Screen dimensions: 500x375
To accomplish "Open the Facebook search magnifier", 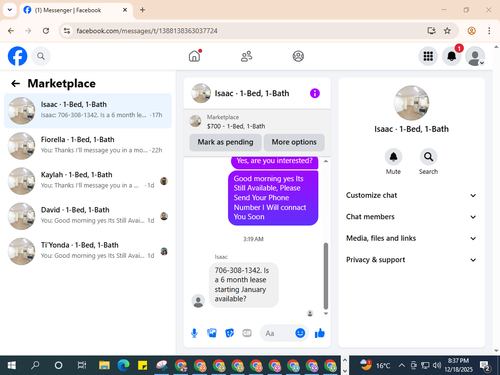I will (41, 56).
